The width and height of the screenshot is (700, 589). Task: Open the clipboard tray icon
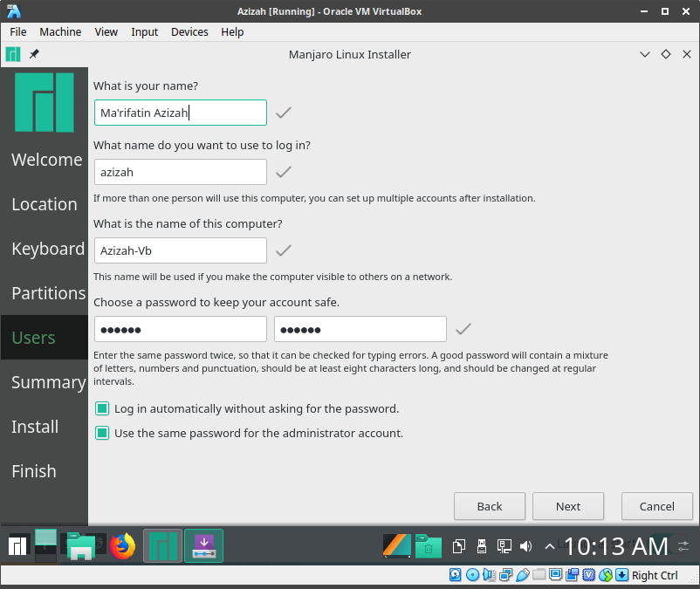[x=459, y=546]
